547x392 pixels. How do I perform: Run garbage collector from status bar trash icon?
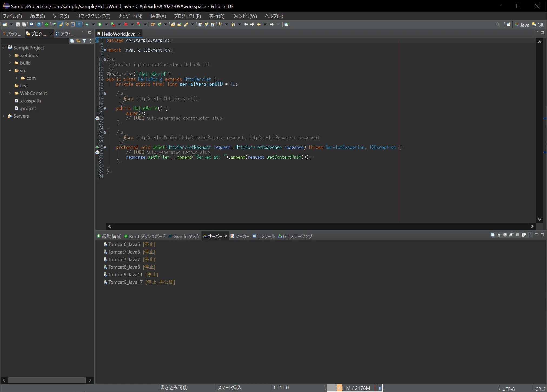(x=380, y=388)
